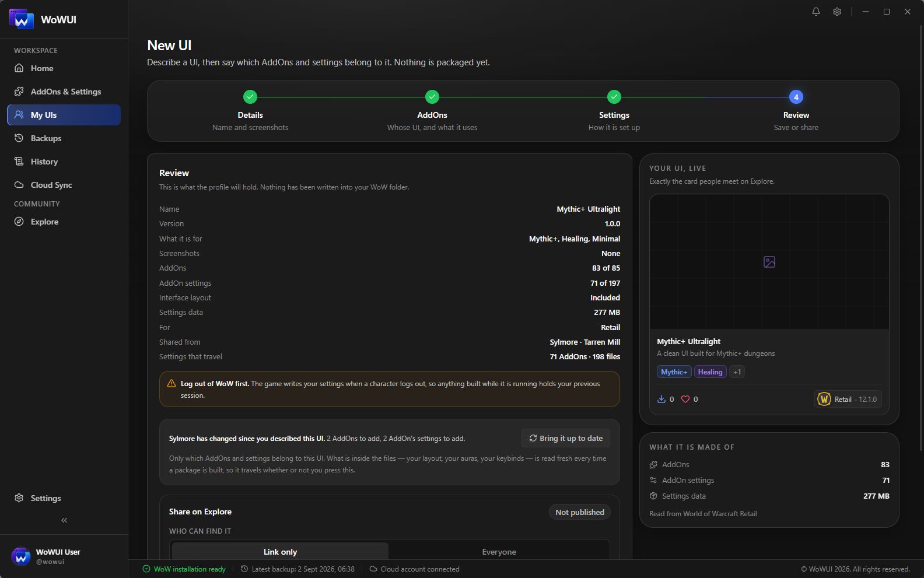This screenshot has width=924, height=578.
Task: Click the preview card image placeholder
Action: pyautogui.click(x=769, y=262)
